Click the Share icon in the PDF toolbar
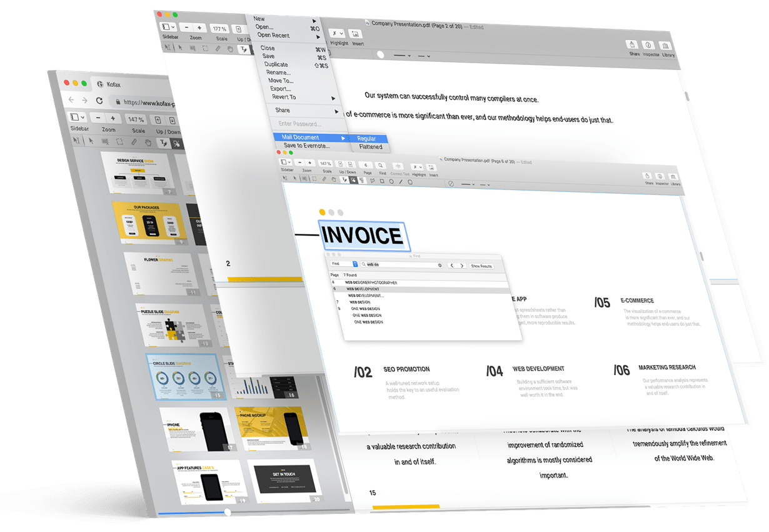Image resolution: width=769 pixels, height=532 pixels. (x=648, y=174)
